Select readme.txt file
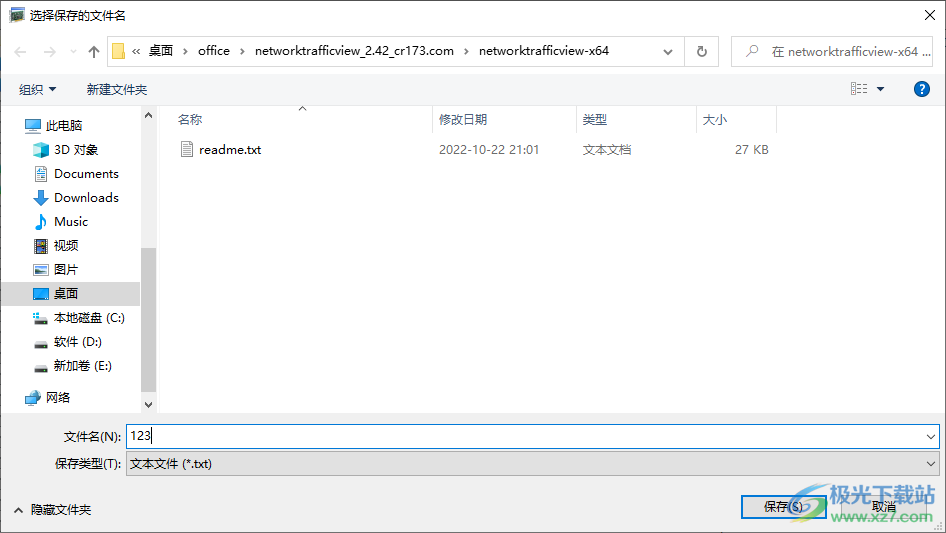The width and height of the screenshot is (946, 533). 230,150
